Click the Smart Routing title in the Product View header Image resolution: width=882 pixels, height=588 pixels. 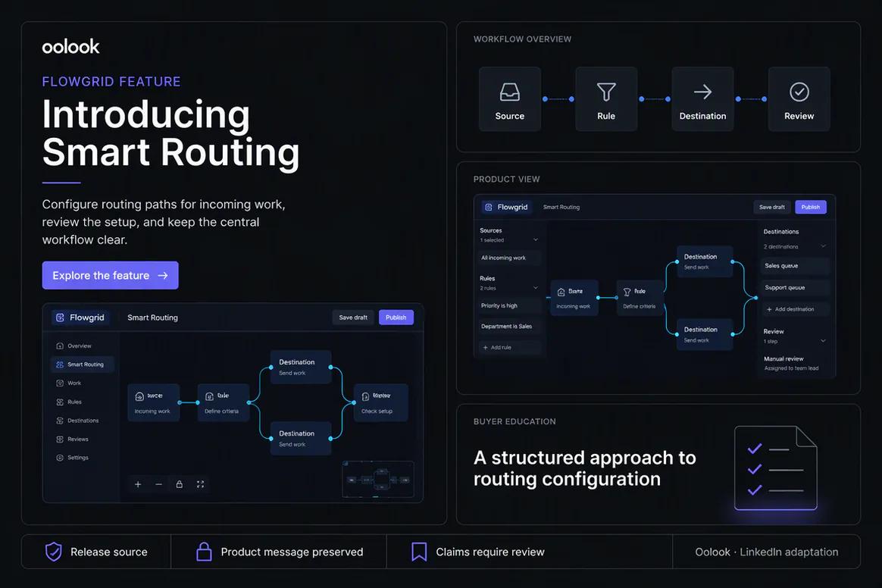point(561,207)
